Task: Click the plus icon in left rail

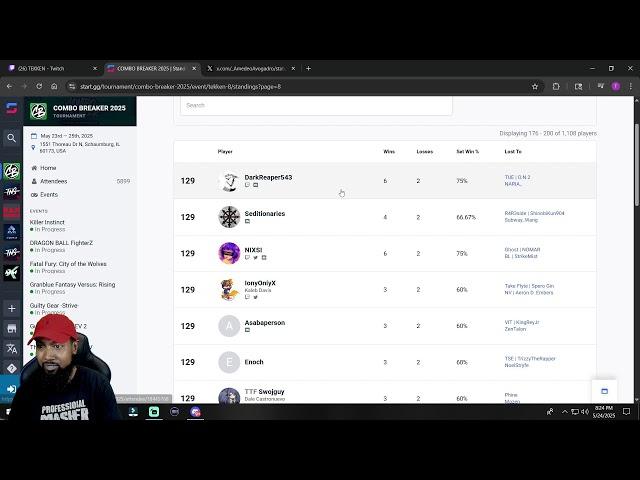Action: coord(11,308)
